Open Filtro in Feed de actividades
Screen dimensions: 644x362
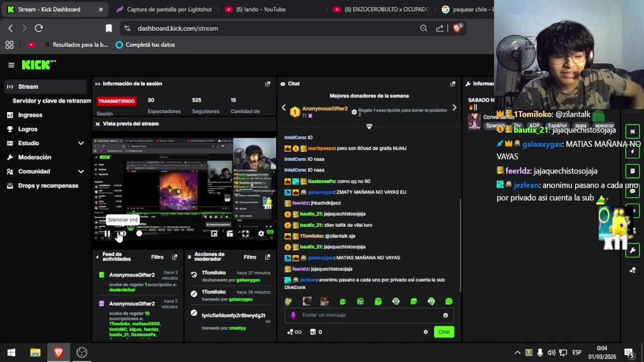click(157, 257)
